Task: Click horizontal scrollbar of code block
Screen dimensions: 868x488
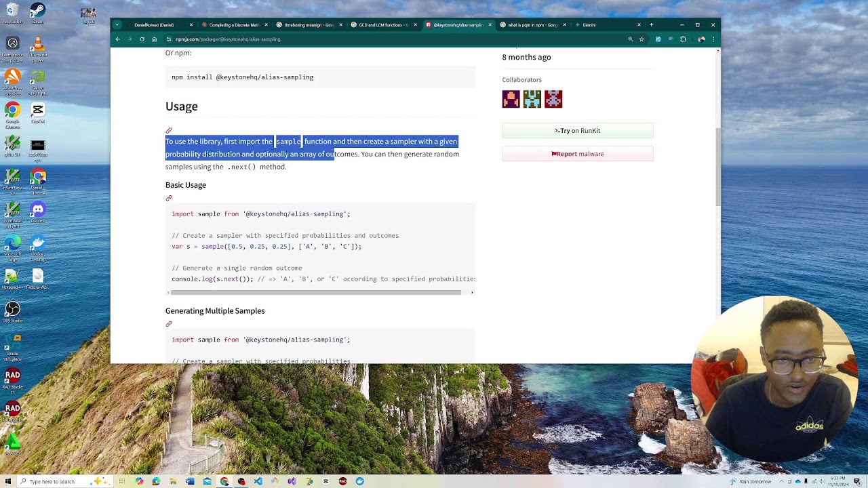Action: tap(316, 293)
